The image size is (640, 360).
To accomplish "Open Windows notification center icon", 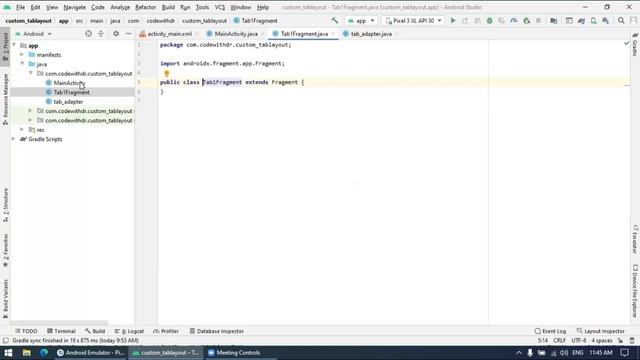I will tap(624, 353).
